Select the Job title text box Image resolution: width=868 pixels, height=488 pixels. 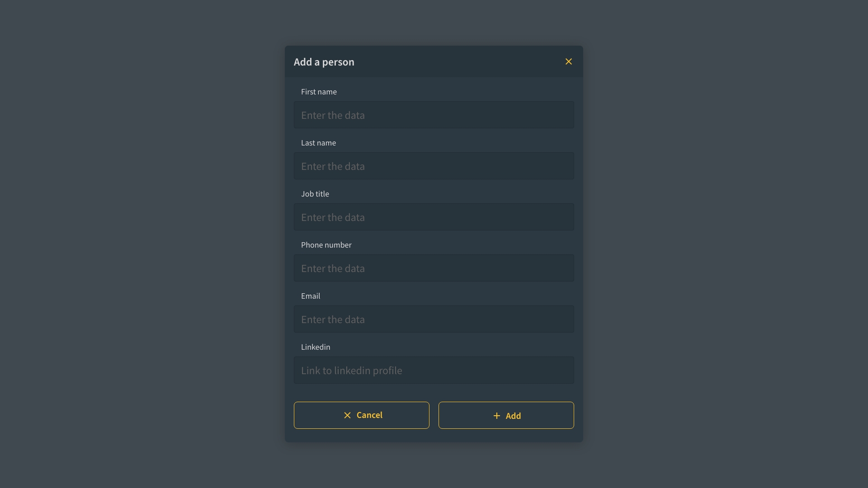point(434,217)
